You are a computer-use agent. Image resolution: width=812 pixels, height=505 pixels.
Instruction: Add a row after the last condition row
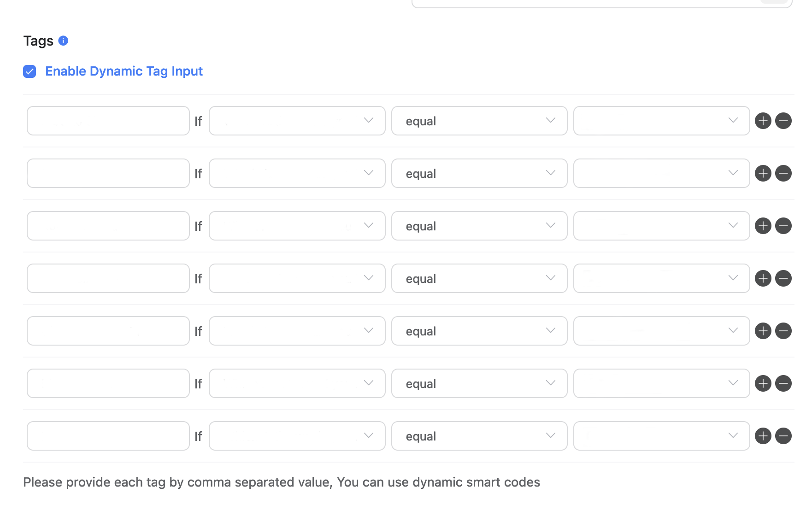(763, 436)
